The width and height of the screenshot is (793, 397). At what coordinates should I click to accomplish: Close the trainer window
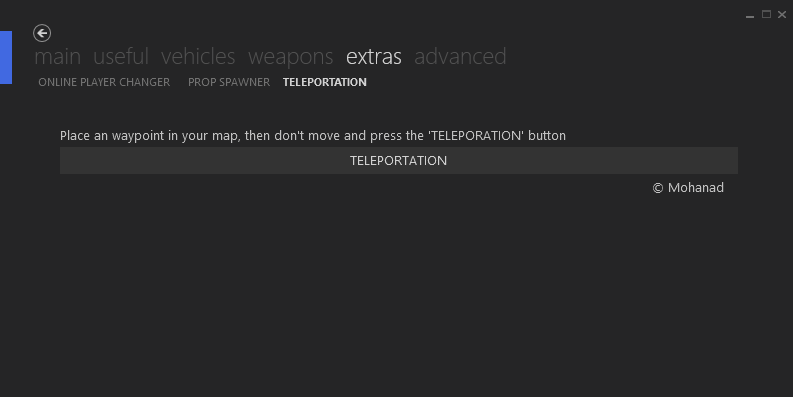pyautogui.click(x=782, y=15)
